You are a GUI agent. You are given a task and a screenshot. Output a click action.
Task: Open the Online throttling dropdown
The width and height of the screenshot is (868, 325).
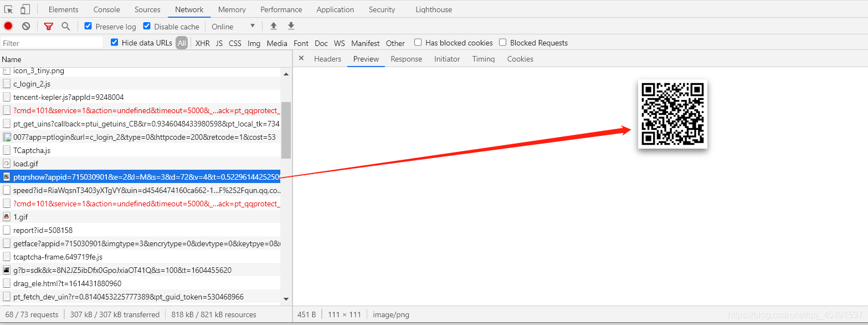[x=233, y=26]
